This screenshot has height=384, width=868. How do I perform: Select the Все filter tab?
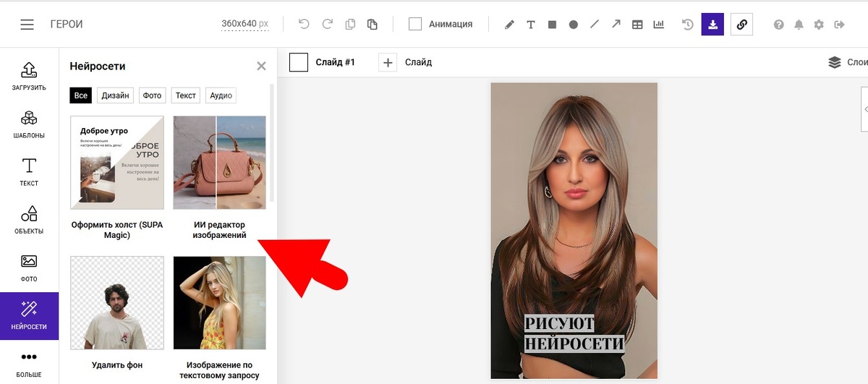pyautogui.click(x=80, y=95)
